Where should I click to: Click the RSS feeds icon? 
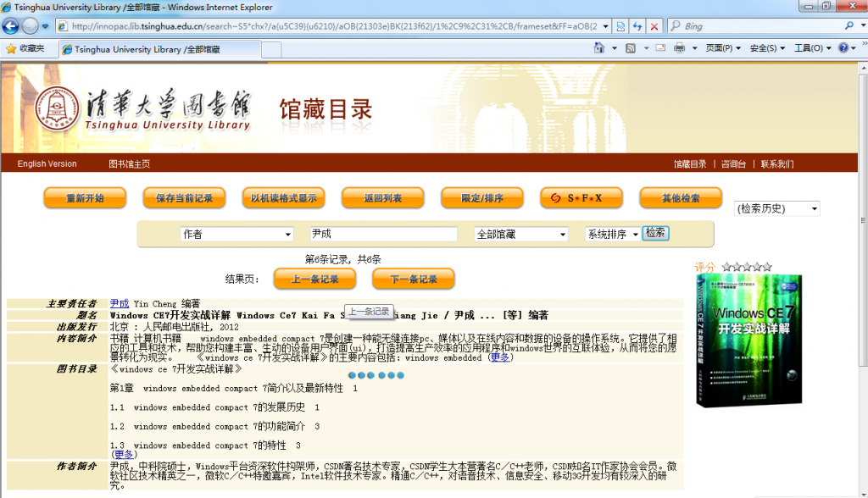pyautogui.click(x=631, y=48)
